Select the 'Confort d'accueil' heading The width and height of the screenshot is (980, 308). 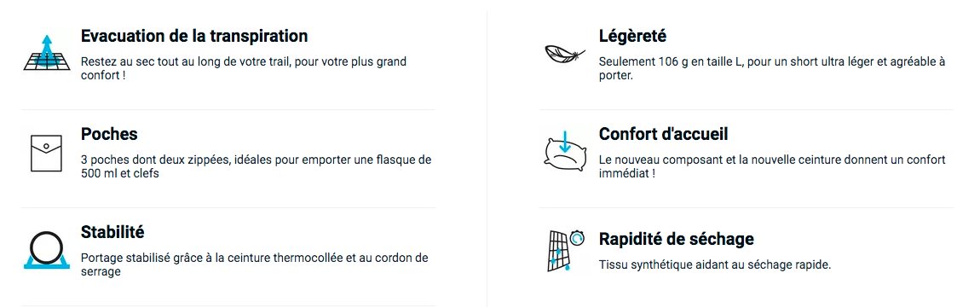pos(663,134)
